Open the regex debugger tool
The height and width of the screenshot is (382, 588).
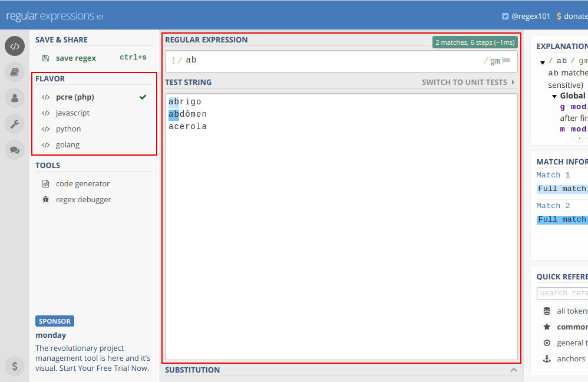(x=83, y=200)
